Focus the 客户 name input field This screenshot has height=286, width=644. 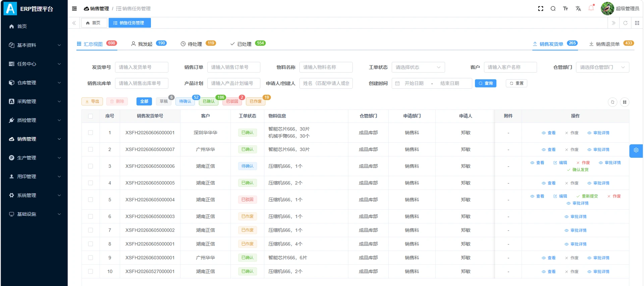pyautogui.click(x=510, y=67)
